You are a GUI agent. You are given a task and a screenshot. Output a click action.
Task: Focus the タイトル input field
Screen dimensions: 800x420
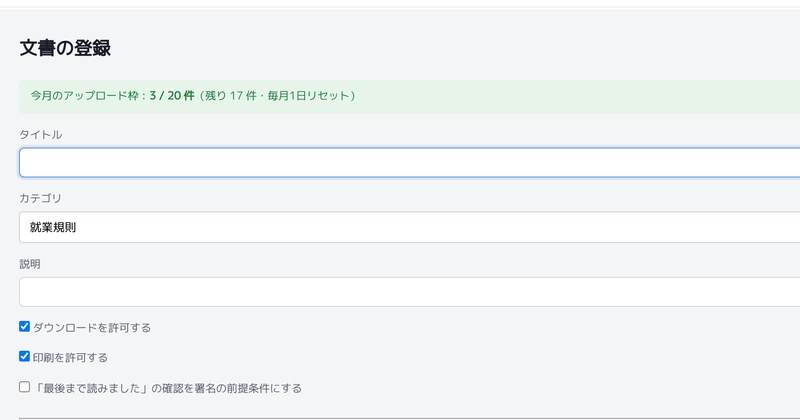[410, 163]
